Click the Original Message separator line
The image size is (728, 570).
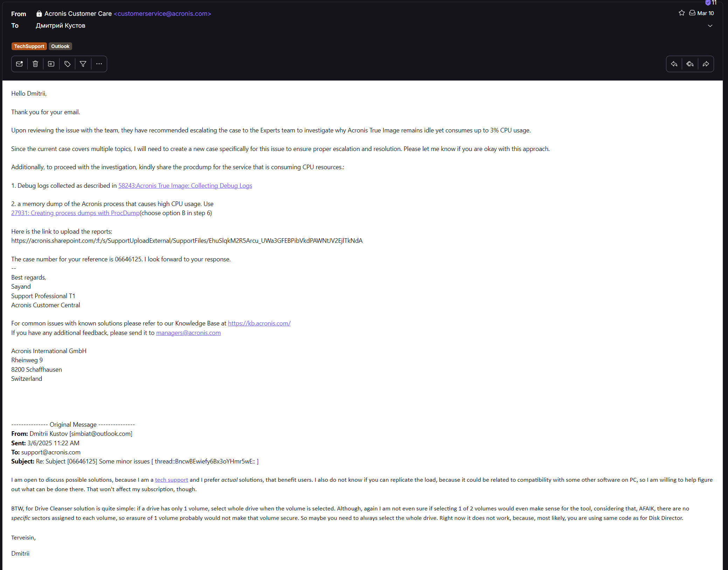pos(73,425)
